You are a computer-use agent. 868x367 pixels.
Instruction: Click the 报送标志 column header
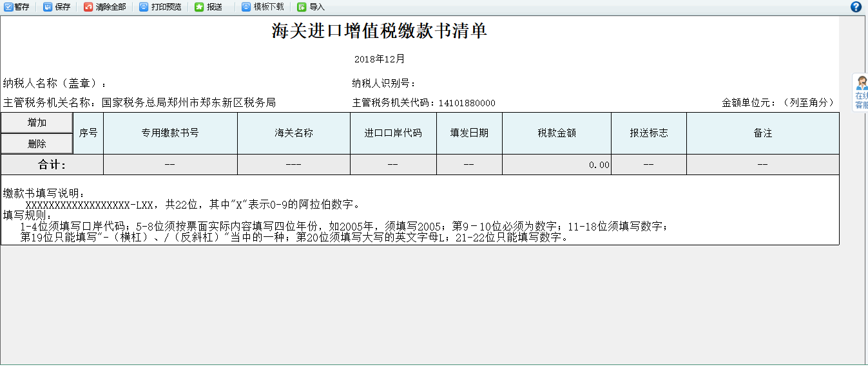(649, 133)
